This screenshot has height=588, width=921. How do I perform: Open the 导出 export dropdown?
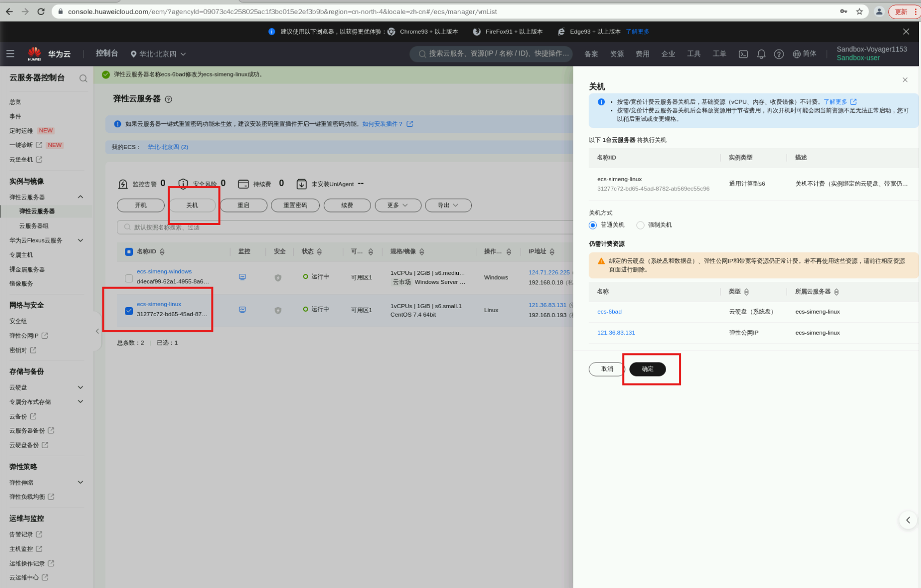point(448,205)
